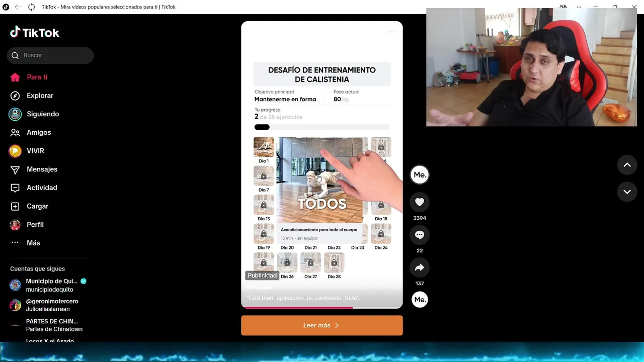Click the Cargar plus icon
This screenshot has height=362, width=644.
tap(15, 206)
